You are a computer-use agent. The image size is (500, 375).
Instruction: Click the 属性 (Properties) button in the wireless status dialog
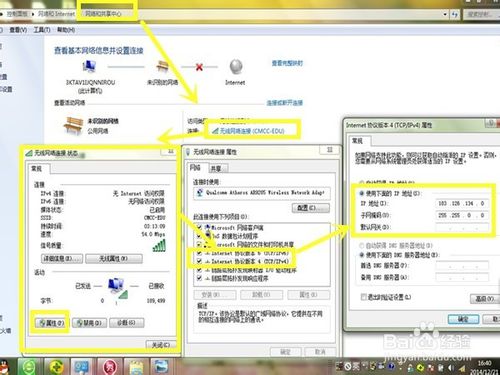pyautogui.click(x=51, y=323)
